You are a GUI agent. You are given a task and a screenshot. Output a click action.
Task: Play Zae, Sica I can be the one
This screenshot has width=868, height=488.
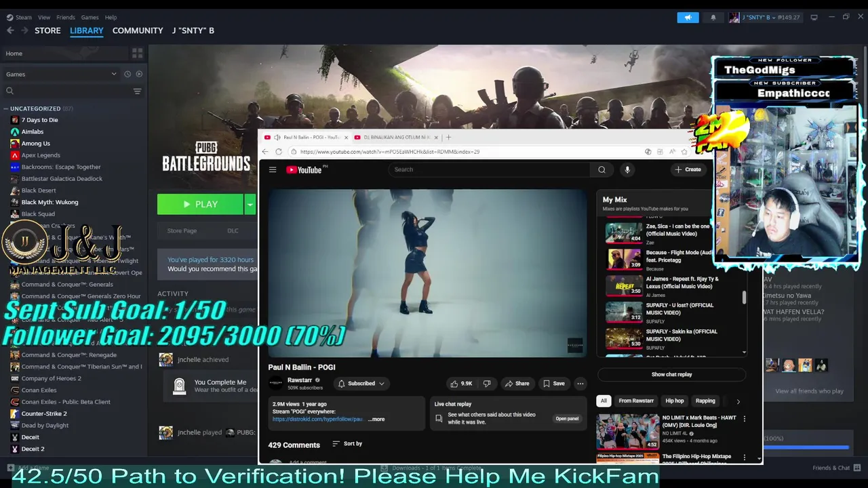[671, 232]
